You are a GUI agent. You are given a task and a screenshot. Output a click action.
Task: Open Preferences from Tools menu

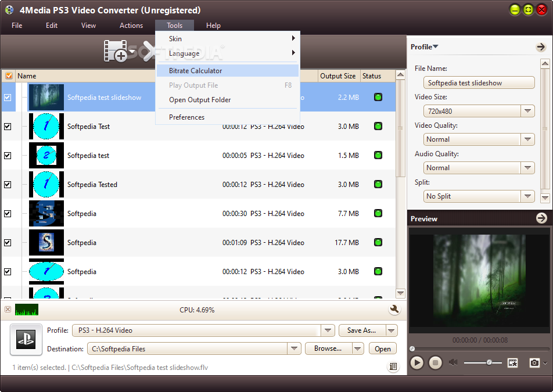[x=228, y=117]
